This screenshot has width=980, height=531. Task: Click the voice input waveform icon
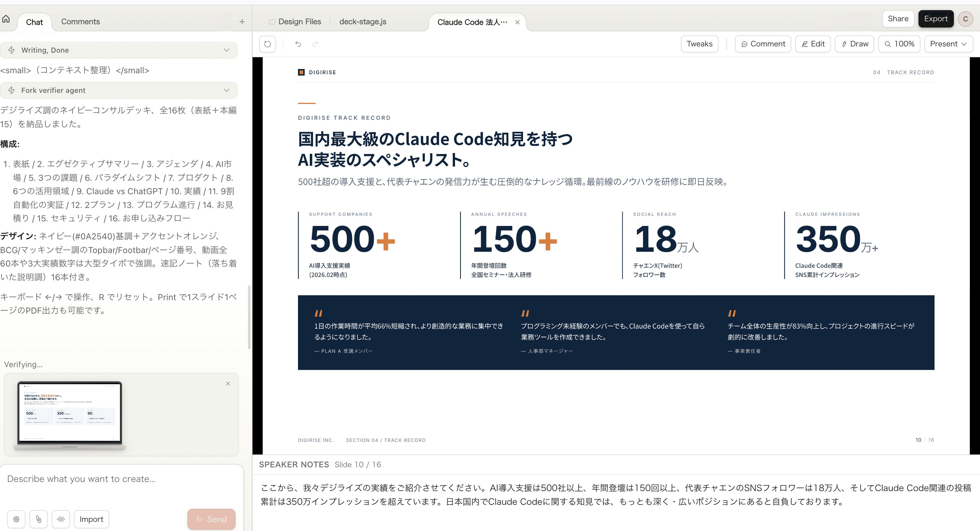[x=61, y=519]
